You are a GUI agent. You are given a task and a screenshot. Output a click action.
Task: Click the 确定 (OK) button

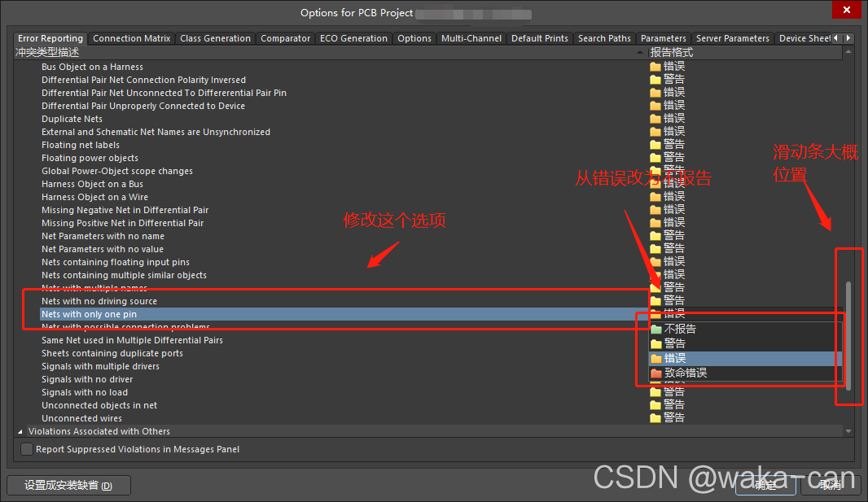765,486
